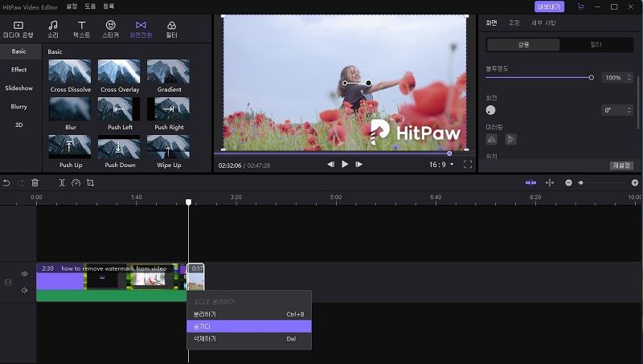The image size is (643, 364).
Task: Click the zoom-in plus on timeline zoom
Action: 635,183
